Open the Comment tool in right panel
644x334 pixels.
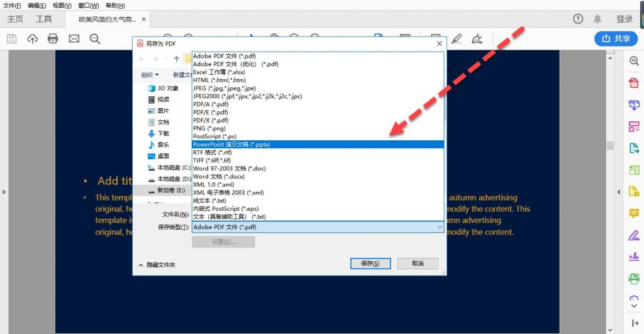tap(634, 213)
